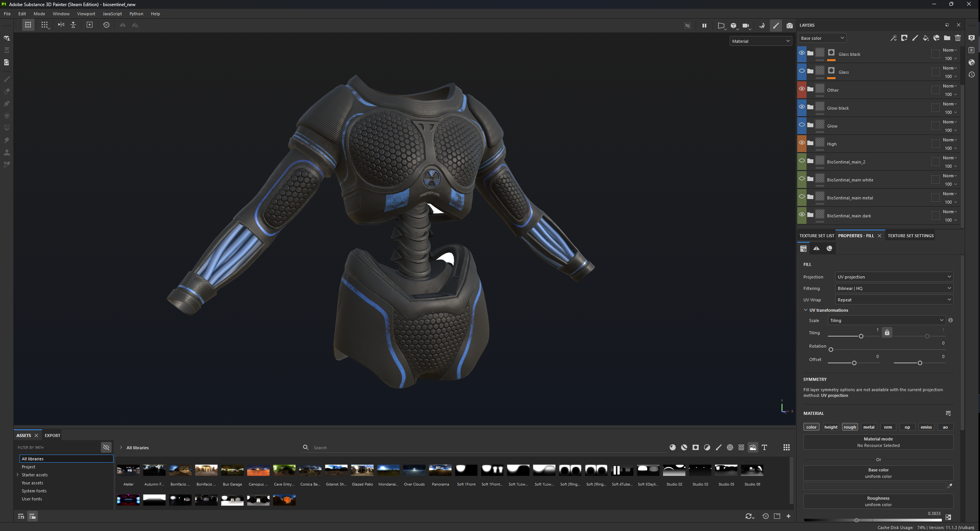Switch assets to grid view icon

click(786, 447)
